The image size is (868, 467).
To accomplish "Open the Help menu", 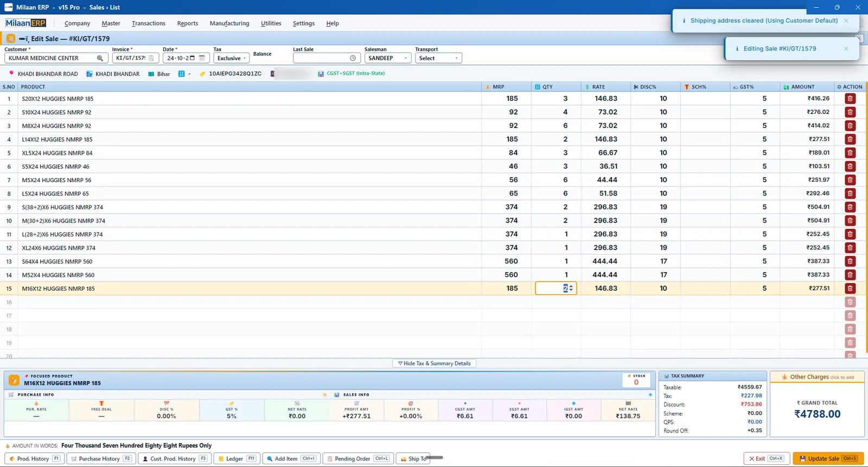I will pyautogui.click(x=333, y=23).
